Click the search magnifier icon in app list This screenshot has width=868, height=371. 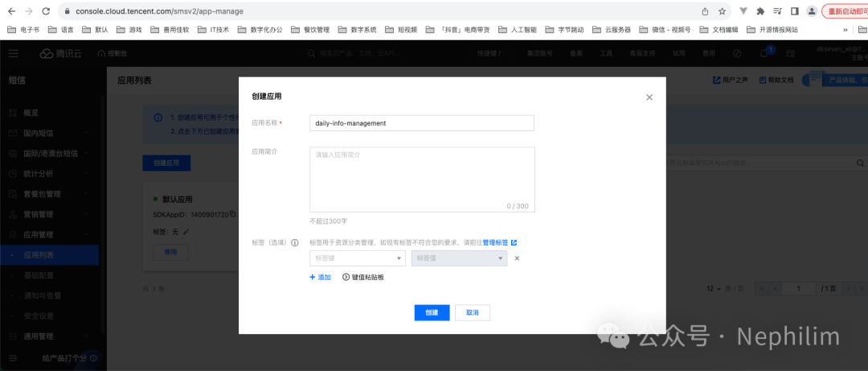860,163
